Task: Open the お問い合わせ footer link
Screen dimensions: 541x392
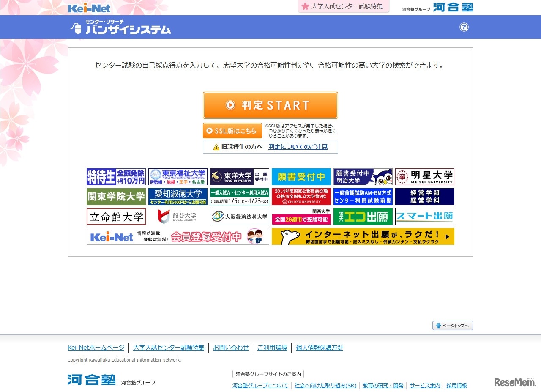Action: (x=231, y=347)
